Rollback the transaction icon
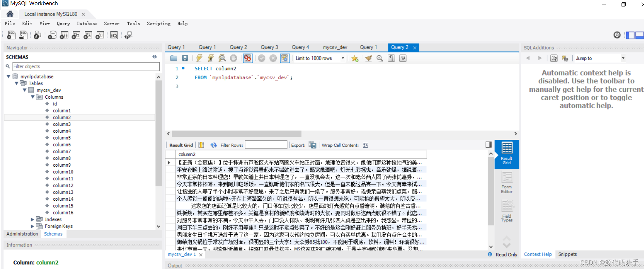This screenshot has width=644, height=269. 273,58
